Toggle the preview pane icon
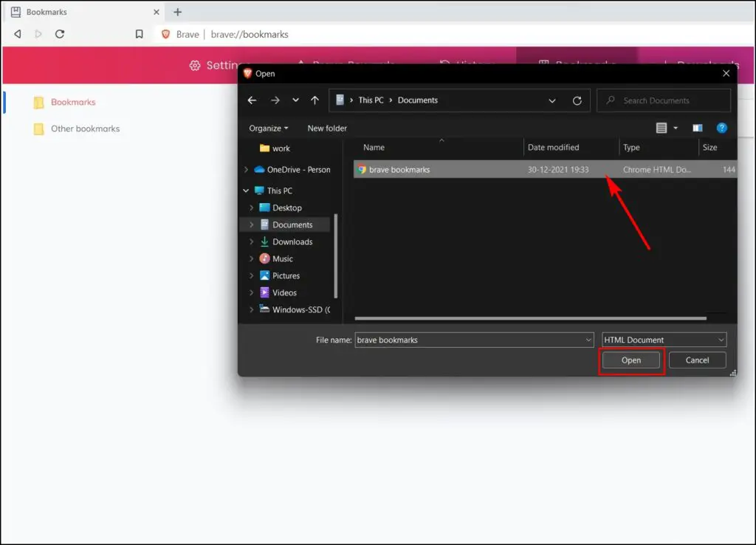Image resolution: width=756 pixels, height=545 pixels. click(697, 128)
